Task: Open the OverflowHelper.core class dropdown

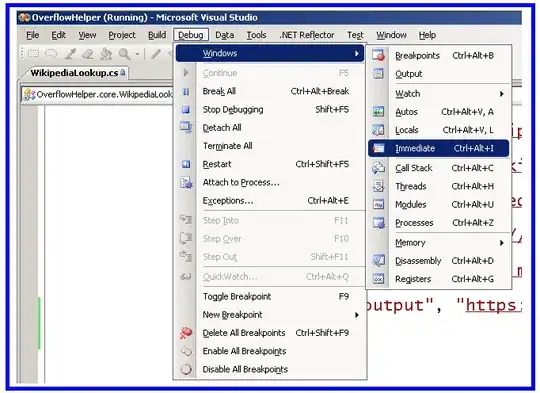Action: [x=98, y=94]
